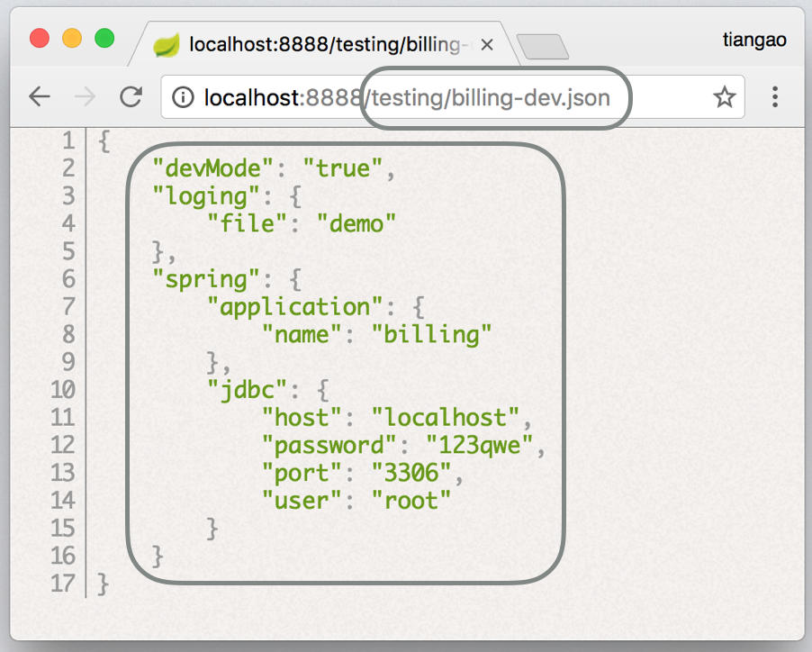Click inside the address bar
Screen dimensions: 812x652
(450, 97)
